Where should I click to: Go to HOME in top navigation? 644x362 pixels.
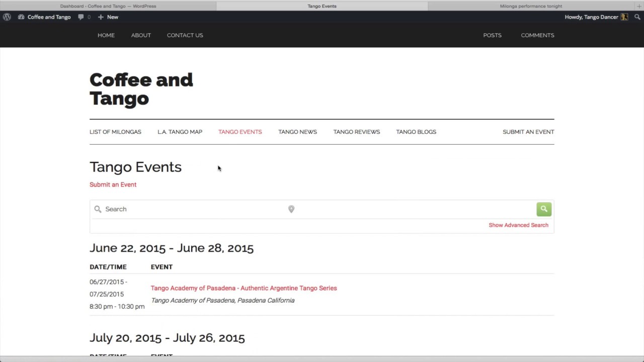pos(106,35)
